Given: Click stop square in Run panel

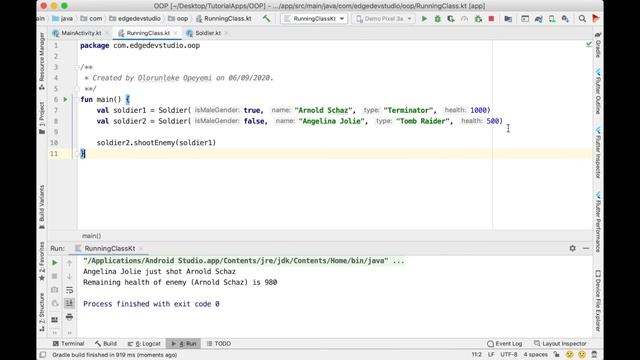Looking at the screenshot, I should point(55,276).
